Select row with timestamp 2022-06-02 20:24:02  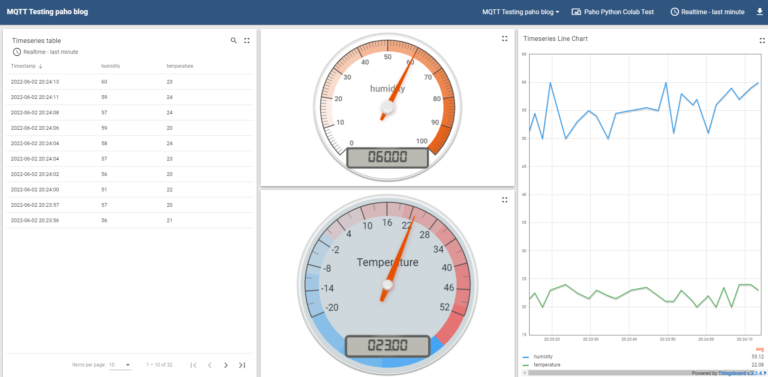(x=130, y=174)
